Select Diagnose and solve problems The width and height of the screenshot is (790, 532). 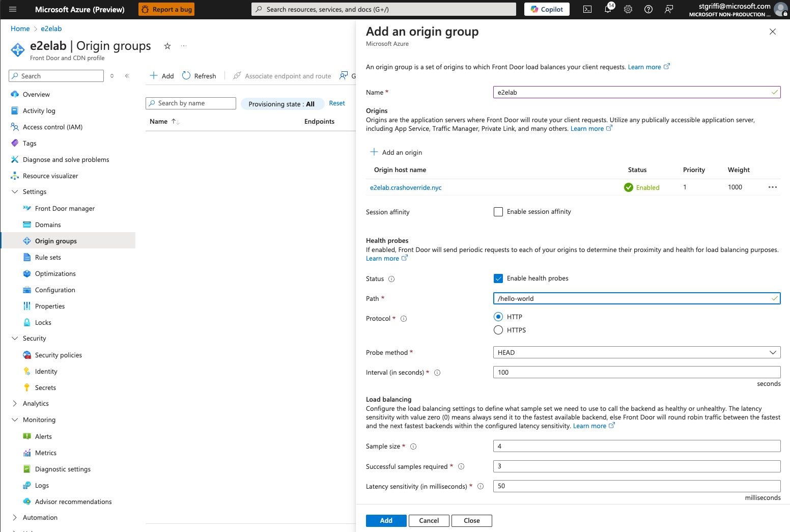[x=66, y=159]
